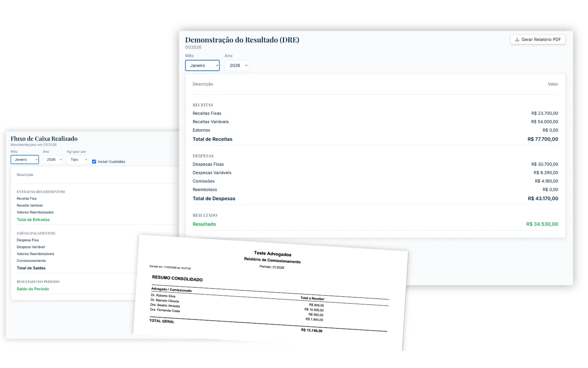The width and height of the screenshot is (588, 368).
Task: Click Receita Fixa in Fluxo de Caixa
Action: [26, 199]
